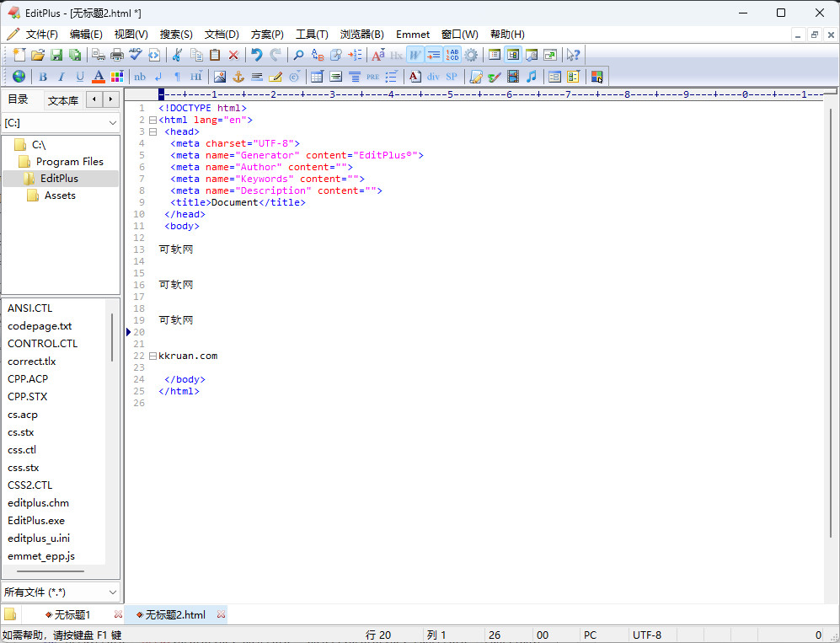The image size is (840, 643).
Task: Open the Find magnifier tool
Action: tap(298, 55)
